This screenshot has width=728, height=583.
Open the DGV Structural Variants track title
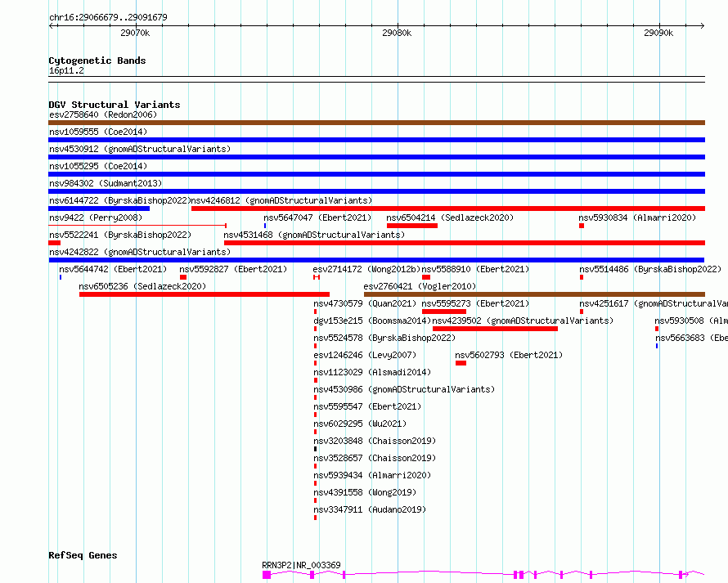point(115,105)
